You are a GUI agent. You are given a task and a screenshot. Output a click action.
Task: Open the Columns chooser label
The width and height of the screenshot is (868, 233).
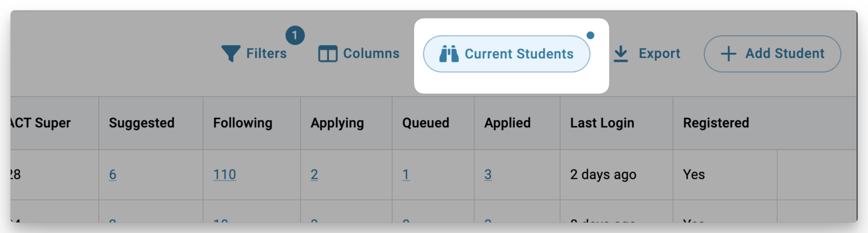tap(371, 54)
